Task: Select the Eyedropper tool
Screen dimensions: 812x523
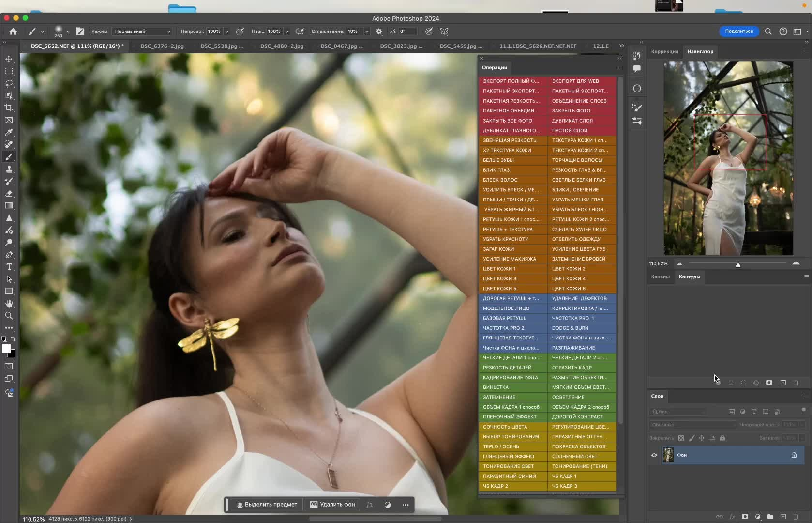Action: click(9, 132)
